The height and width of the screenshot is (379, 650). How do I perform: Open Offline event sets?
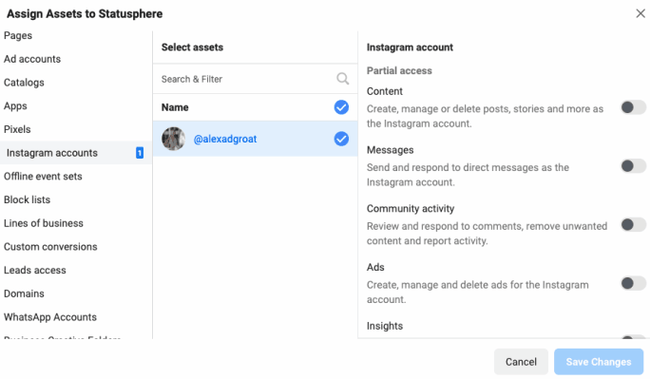43,176
